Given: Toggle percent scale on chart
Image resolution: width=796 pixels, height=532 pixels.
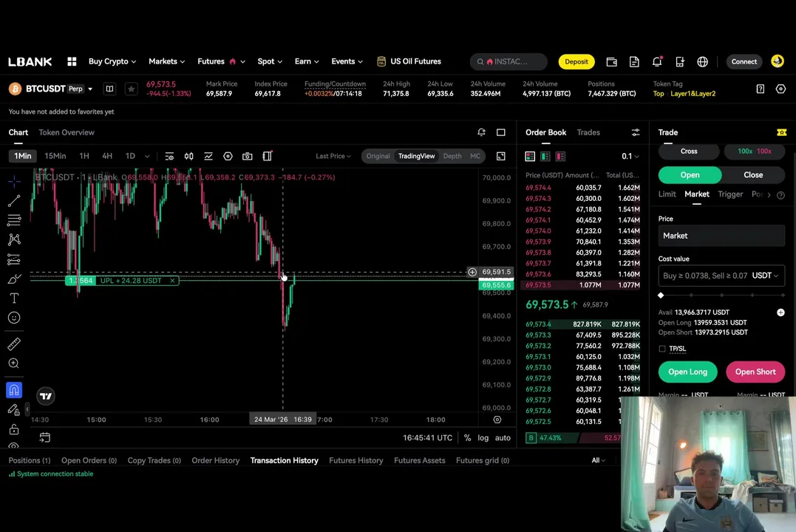Looking at the screenshot, I should (x=467, y=437).
